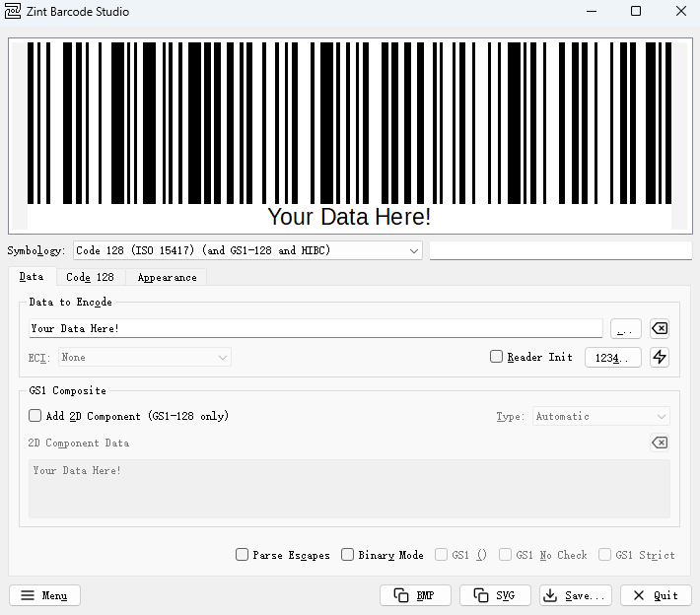Open the Appearance tab

click(167, 278)
